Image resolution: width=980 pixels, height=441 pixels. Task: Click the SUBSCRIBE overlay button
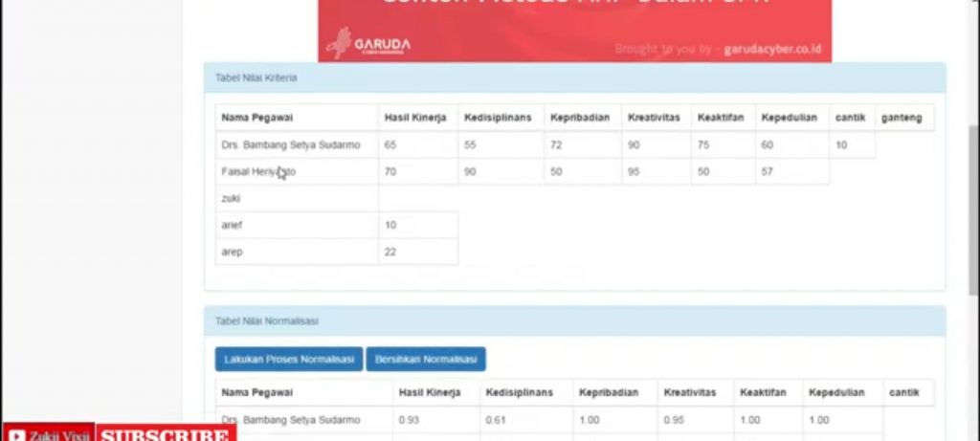(167, 434)
